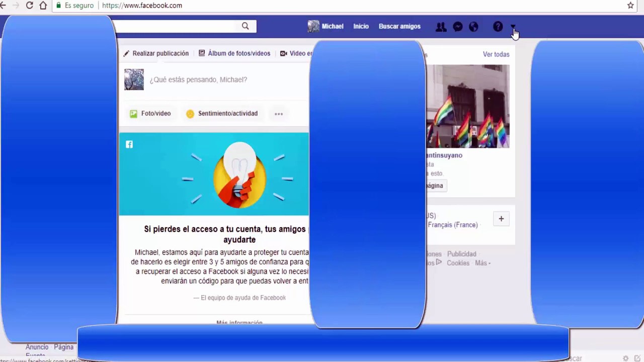
Task: Open the Cookies footer link
Action: coord(458,263)
